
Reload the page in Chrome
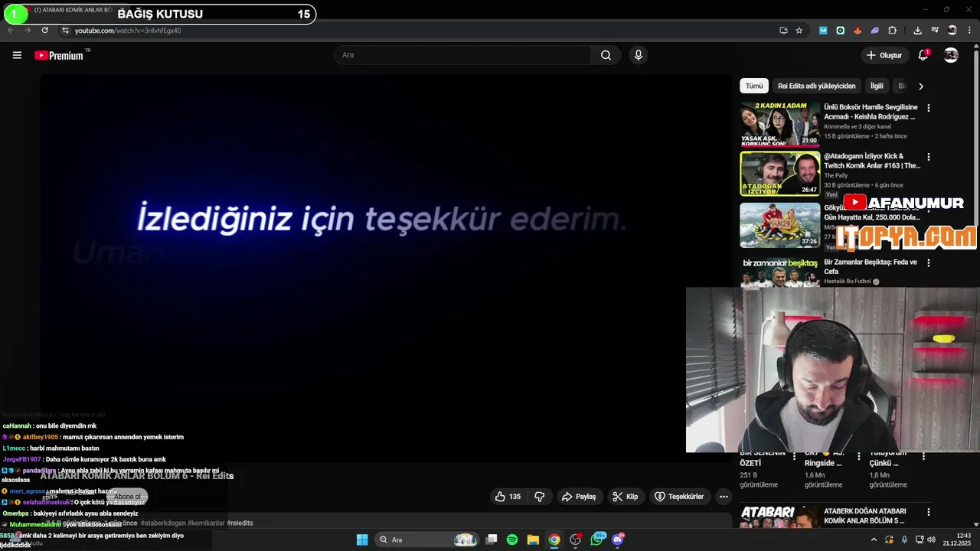tap(45, 31)
